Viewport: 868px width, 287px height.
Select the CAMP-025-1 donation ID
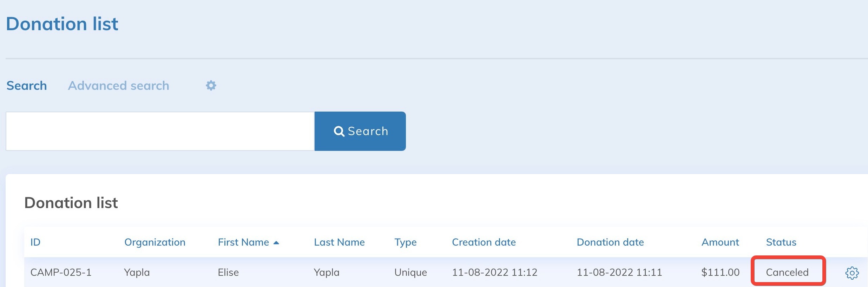click(x=61, y=272)
